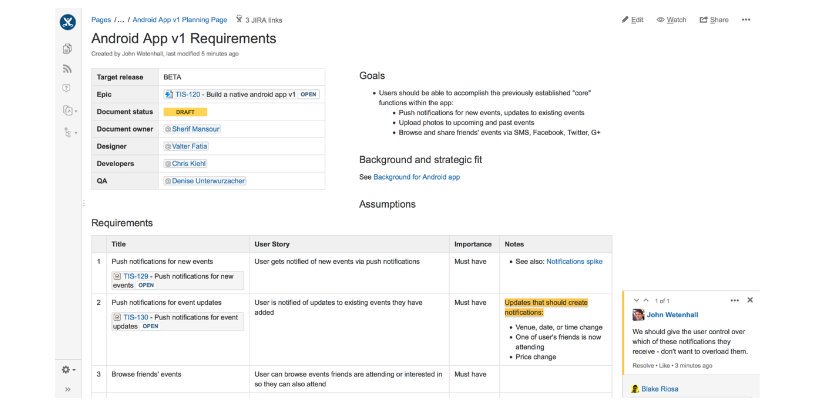Share the page using Share button
The image size is (815, 406).
pos(714,20)
